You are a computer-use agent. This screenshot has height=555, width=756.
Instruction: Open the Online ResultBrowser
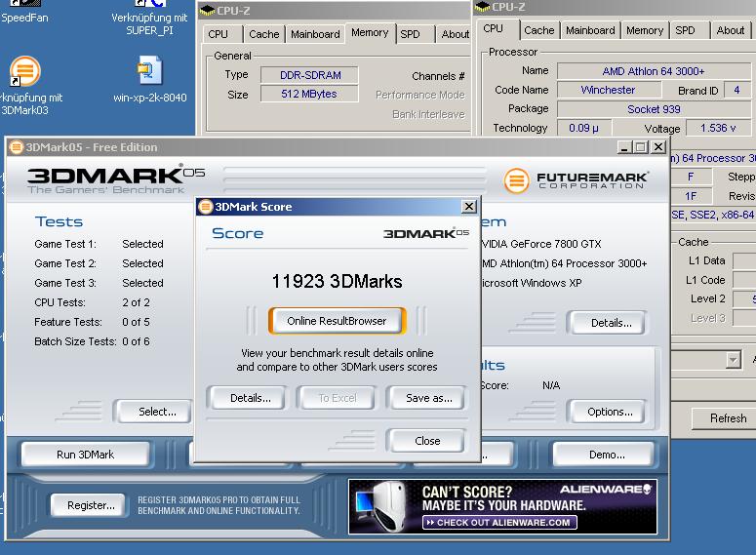click(x=337, y=321)
